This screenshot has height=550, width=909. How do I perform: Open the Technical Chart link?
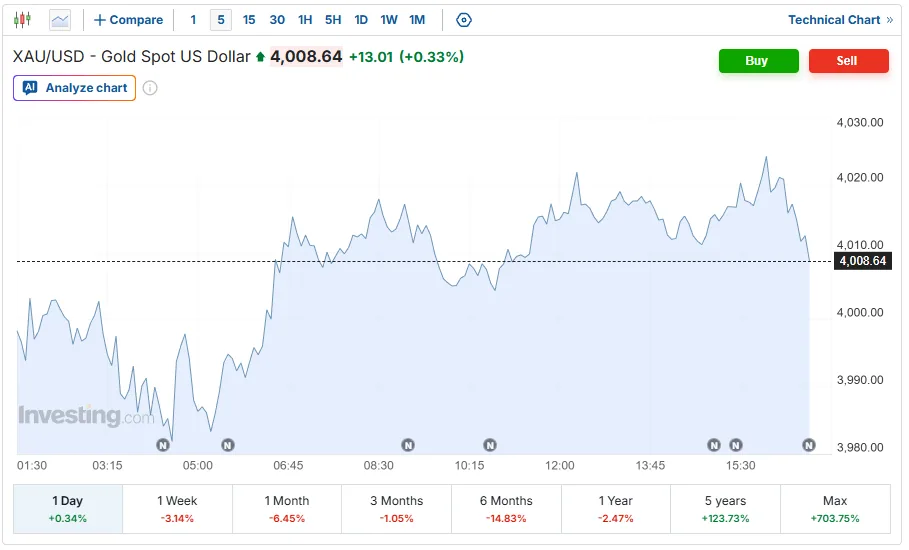(841, 20)
